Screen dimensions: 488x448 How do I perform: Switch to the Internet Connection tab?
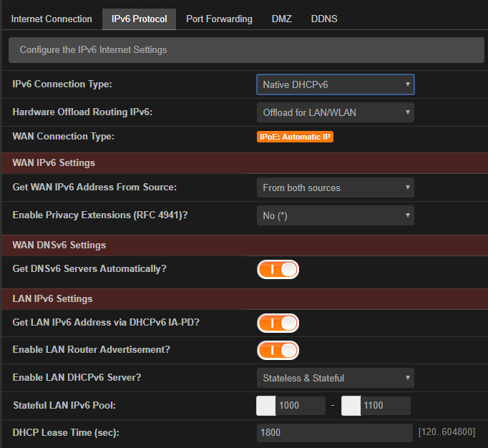[x=52, y=19]
